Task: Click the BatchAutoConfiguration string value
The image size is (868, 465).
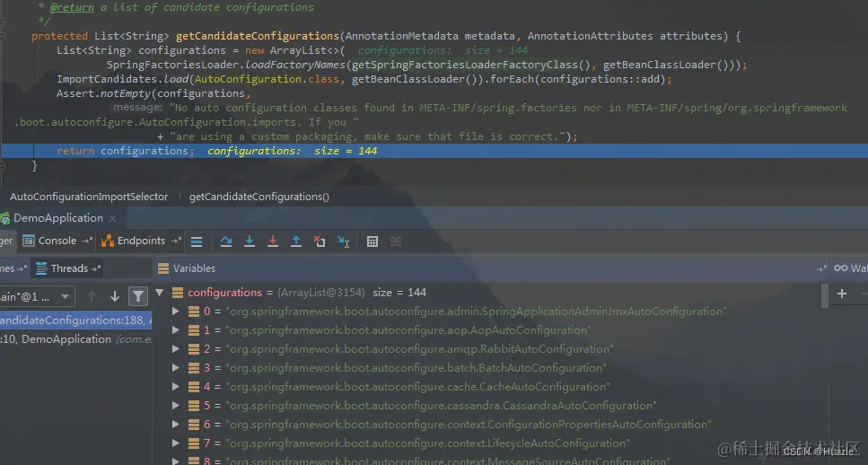Action: tap(416, 368)
